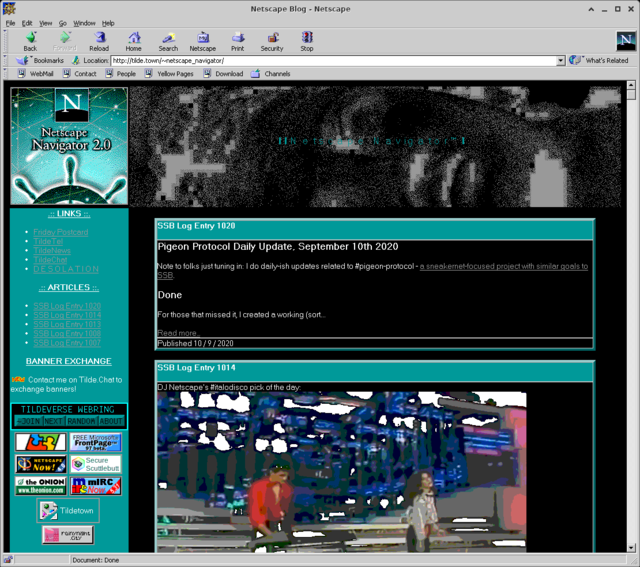Click the scrollbar down arrow

click(631, 548)
